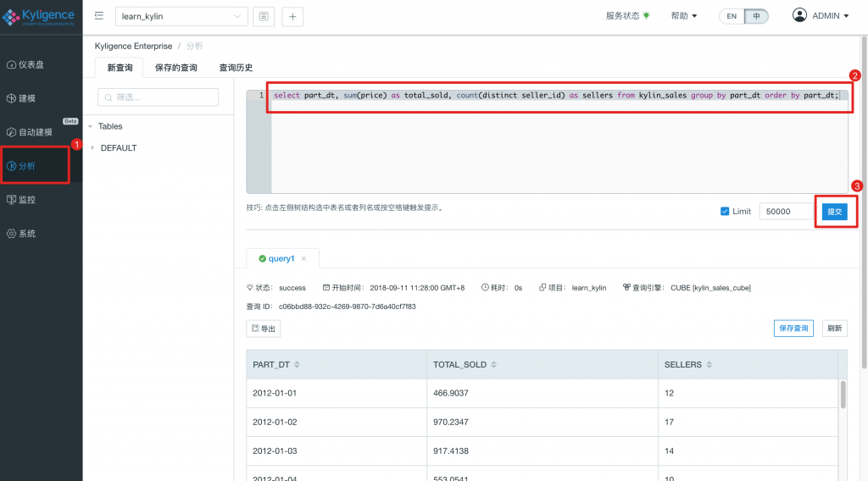
Task: Open the Analysis 分析 sidebar item
Action: 21,166
